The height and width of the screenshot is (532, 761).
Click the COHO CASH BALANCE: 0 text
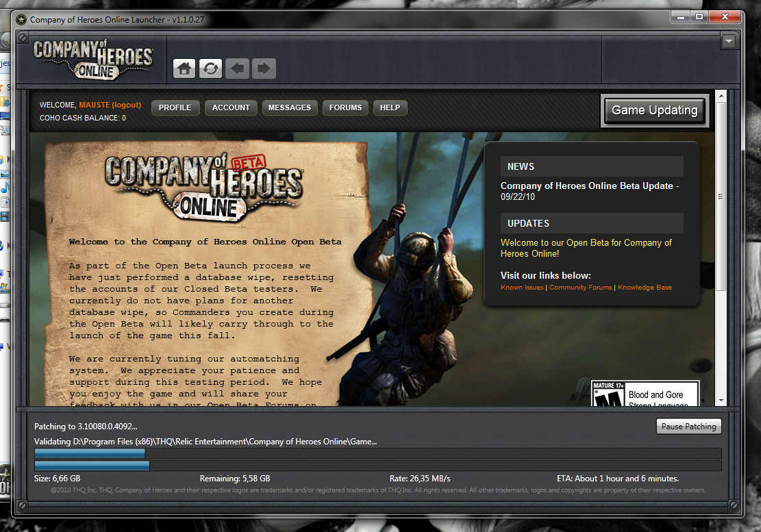pos(83,118)
